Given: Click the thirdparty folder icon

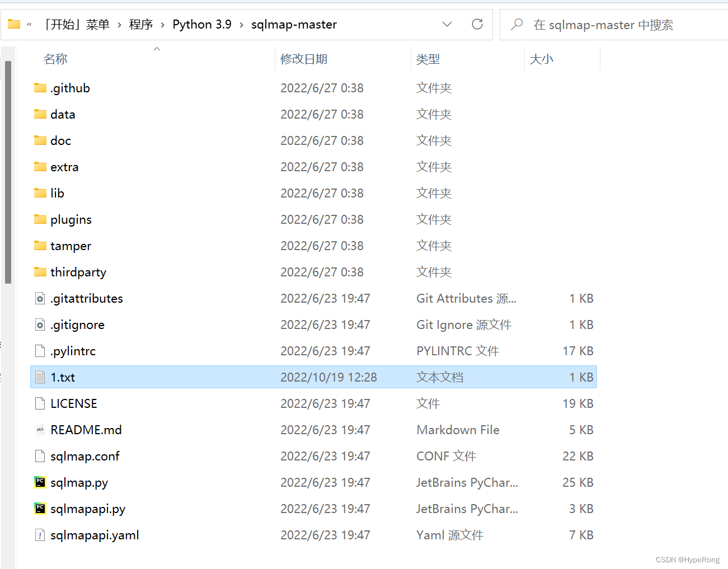Looking at the screenshot, I should tap(40, 272).
